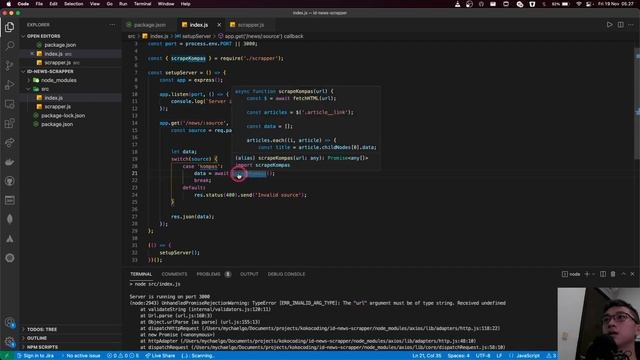Change encoding via UTF-8 status item

[483, 356]
